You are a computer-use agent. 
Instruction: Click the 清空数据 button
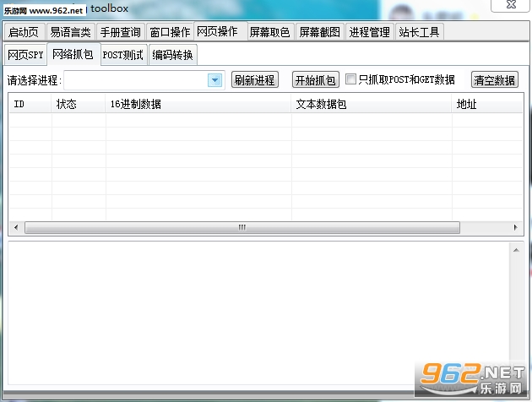point(495,80)
